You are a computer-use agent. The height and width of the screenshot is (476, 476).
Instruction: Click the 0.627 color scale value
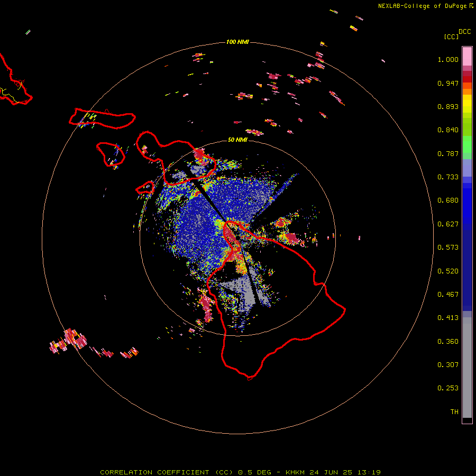pos(448,224)
